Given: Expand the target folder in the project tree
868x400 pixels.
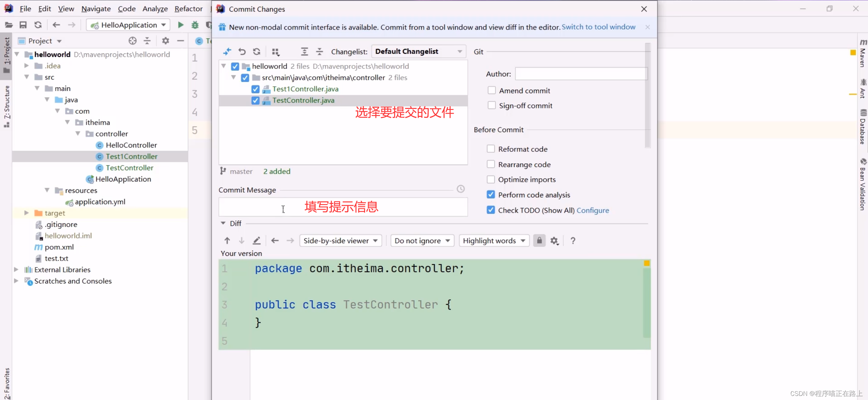Looking at the screenshot, I should pos(27,213).
